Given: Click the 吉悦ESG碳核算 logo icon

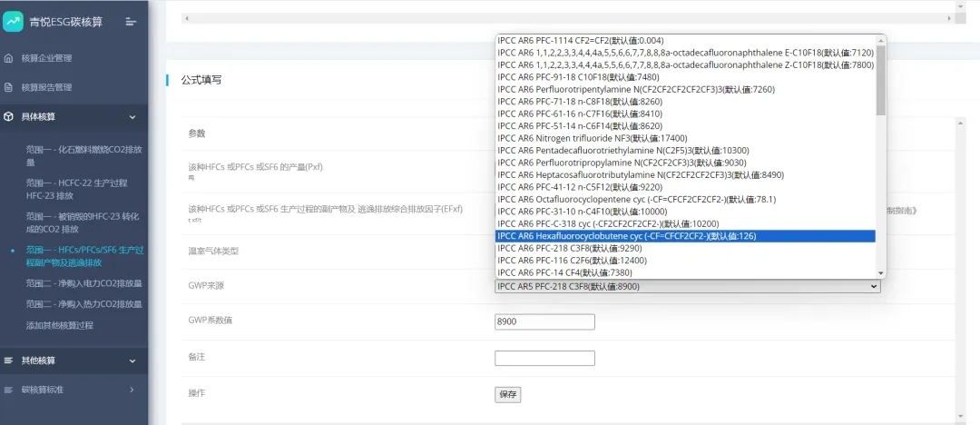Looking at the screenshot, I should pyautogui.click(x=14, y=21).
